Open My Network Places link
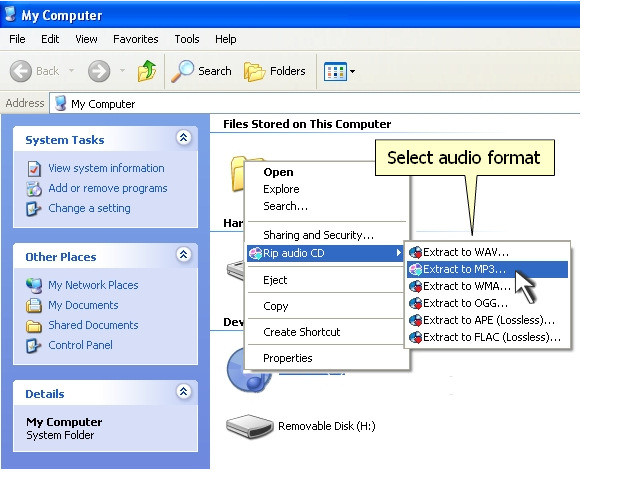Image resolution: width=640 pixels, height=480 pixels. coord(93,285)
